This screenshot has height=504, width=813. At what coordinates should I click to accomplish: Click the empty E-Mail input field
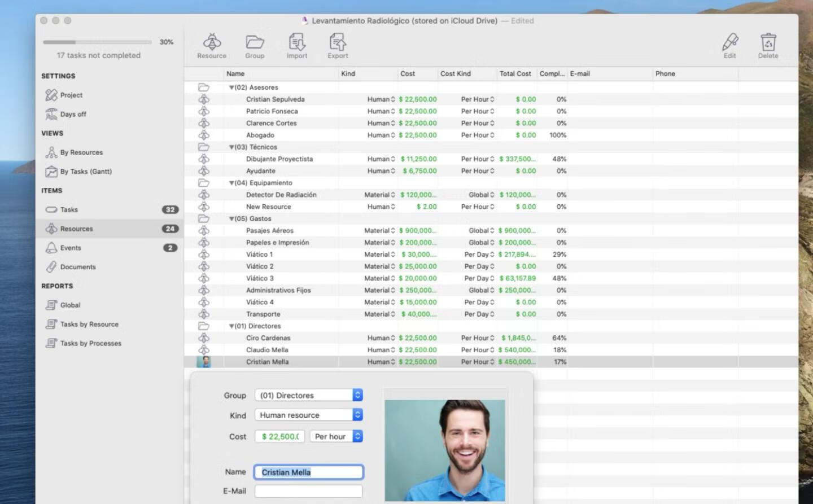tap(309, 491)
